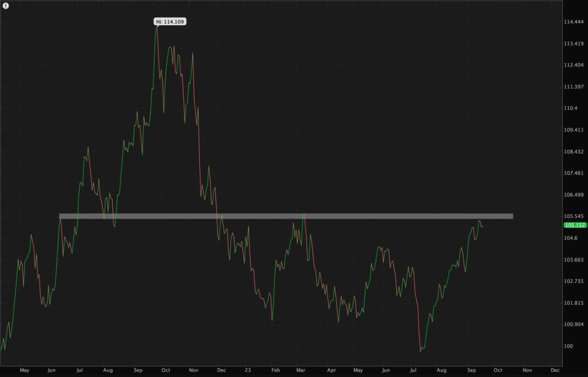Click the 113.419 price axis label
Viewport: 588px width, 377px height.
(574, 44)
